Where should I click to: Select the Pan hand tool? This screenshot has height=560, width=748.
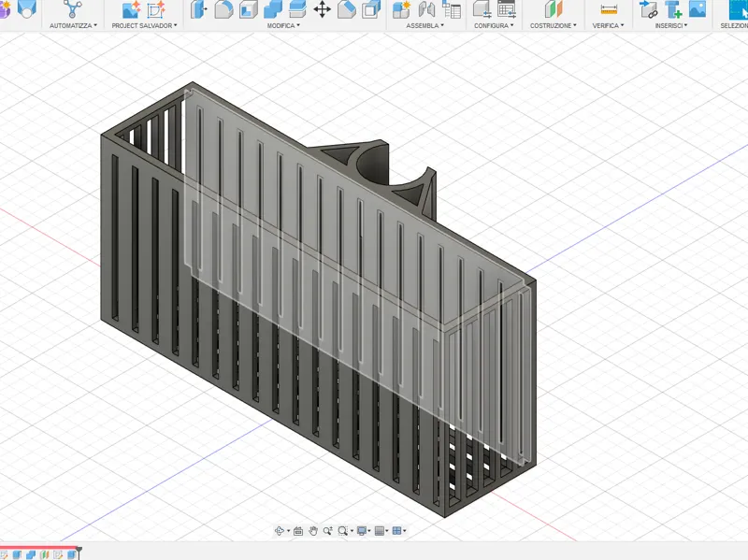tap(313, 530)
